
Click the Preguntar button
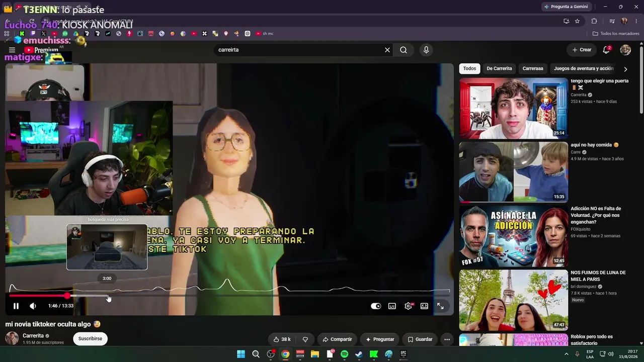(x=380, y=339)
